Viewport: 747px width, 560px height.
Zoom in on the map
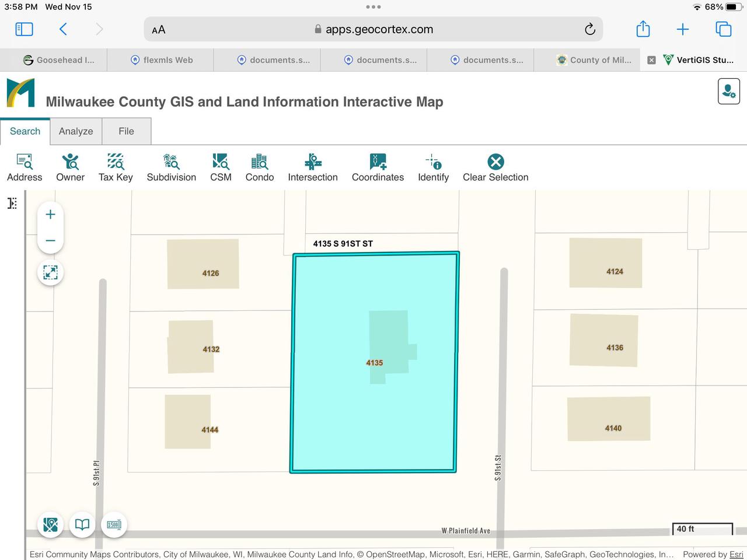click(51, 215)
